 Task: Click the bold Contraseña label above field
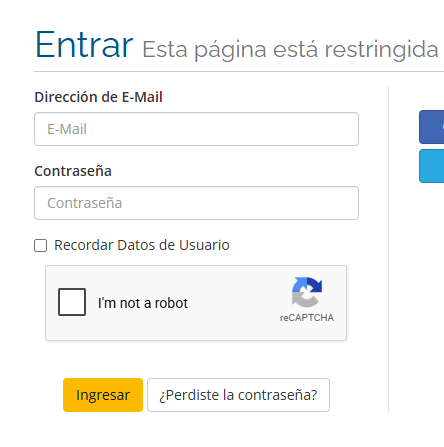tap(73, 171)
